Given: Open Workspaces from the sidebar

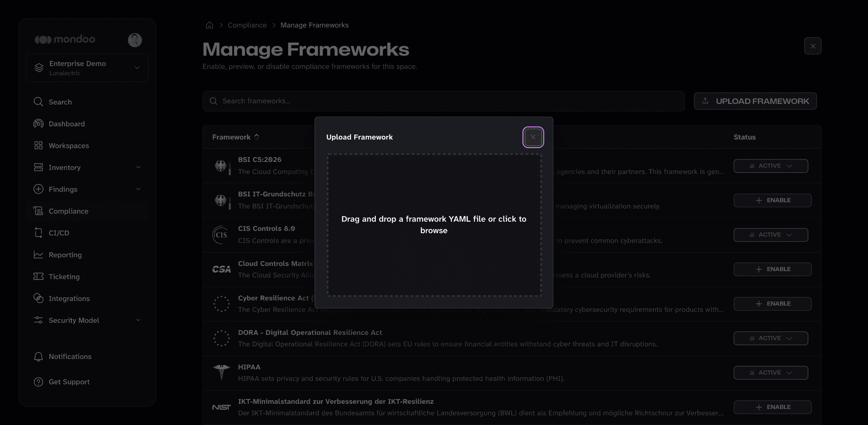Looking at the screenshot, I should 87,145.
